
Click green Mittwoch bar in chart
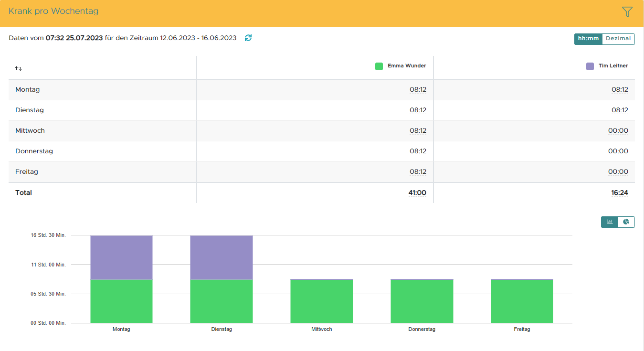321,301
